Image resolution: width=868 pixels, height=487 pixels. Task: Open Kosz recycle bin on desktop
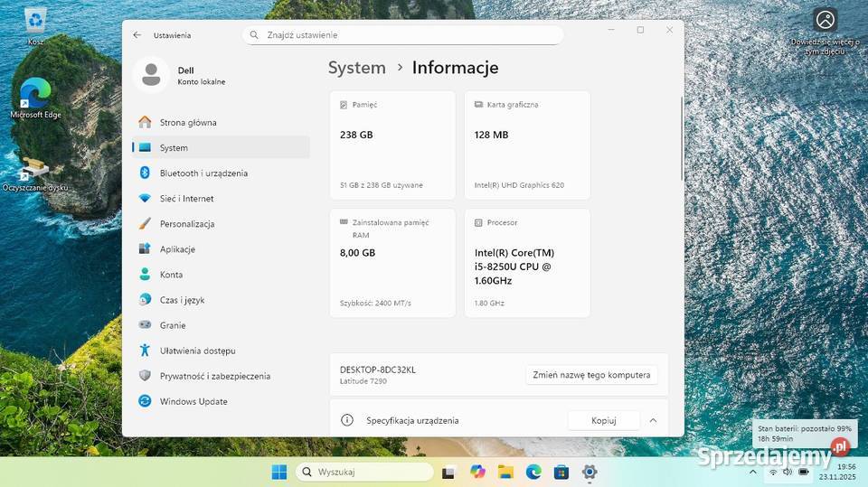tap(35, 26)
